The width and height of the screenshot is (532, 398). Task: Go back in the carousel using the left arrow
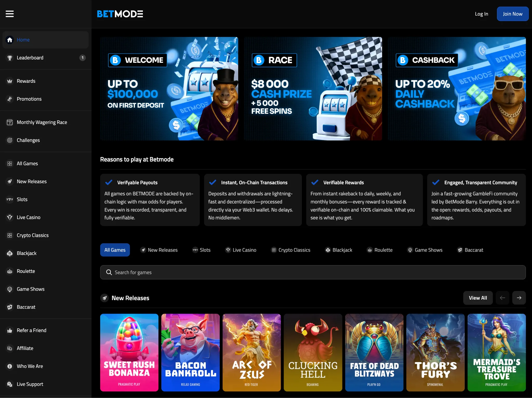(x=502, y=298)
